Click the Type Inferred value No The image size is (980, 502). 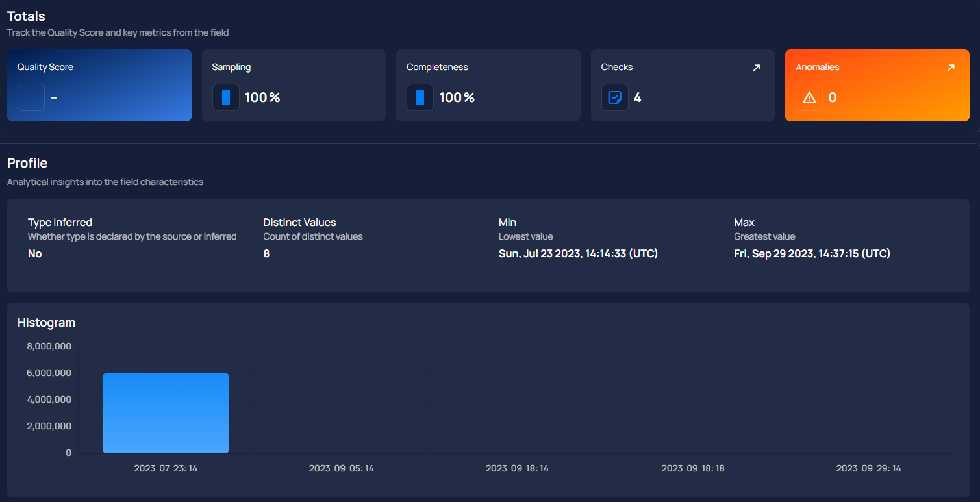(35, 253)
